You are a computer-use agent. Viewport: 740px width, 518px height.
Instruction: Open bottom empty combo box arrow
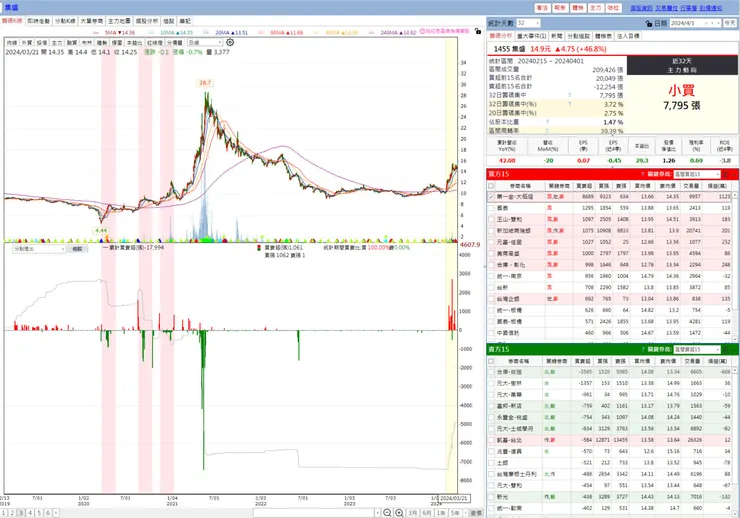pyautogui.click(x=378, y=513)
